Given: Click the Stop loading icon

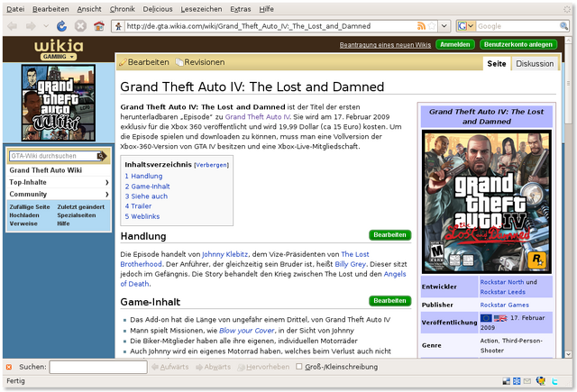Looking at the screenshot, I should click(80, 26).
